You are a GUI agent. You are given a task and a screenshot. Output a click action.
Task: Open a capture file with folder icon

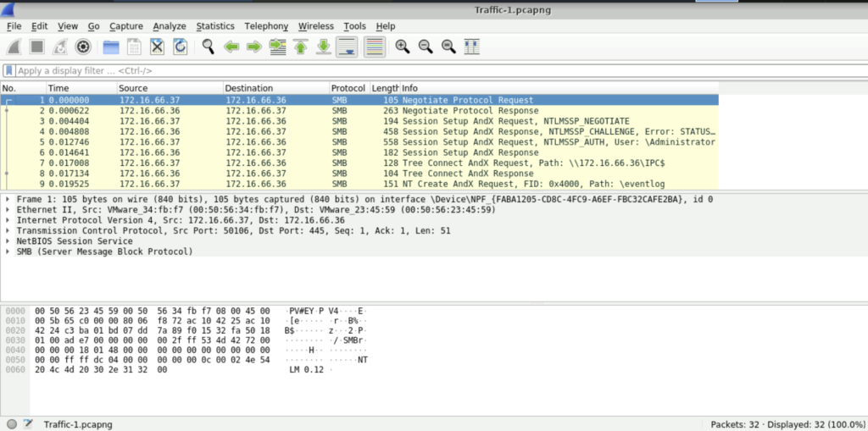point(110,47)
